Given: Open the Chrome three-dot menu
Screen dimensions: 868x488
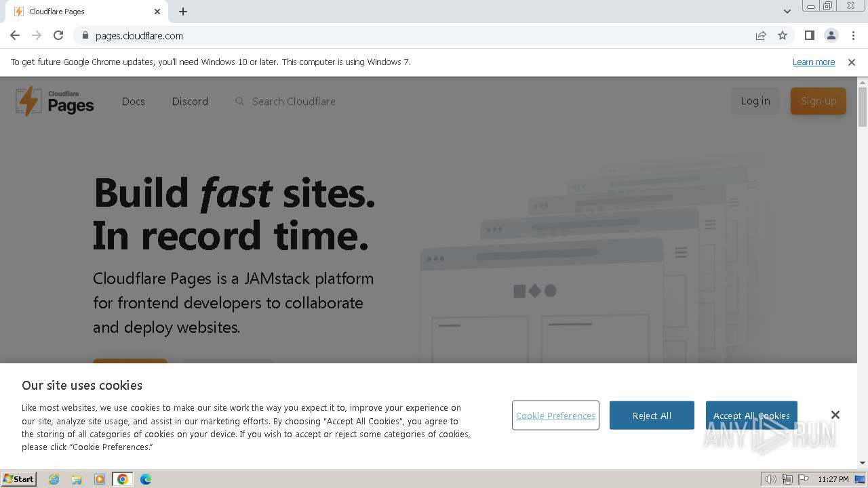Looking at the screenshot, I should pyautogui.click(x=853, y=35).
